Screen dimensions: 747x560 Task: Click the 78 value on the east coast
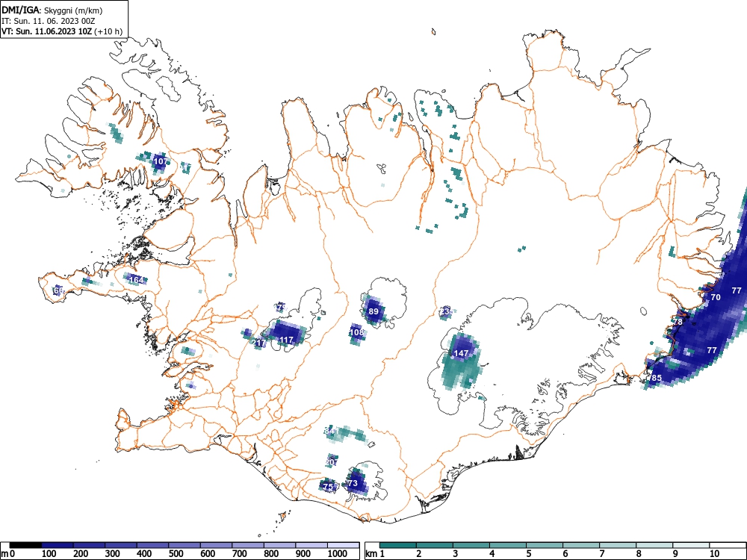[678, 322]
